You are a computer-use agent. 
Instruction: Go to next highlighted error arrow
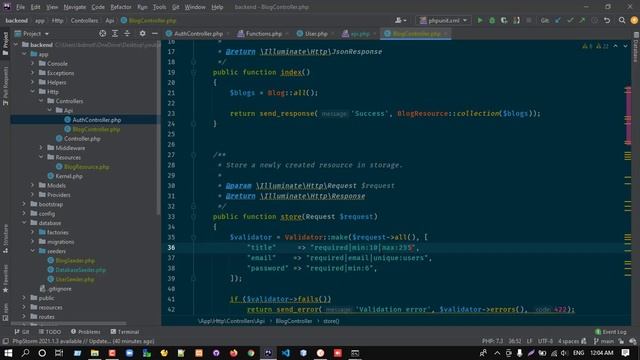click(625, 46)
